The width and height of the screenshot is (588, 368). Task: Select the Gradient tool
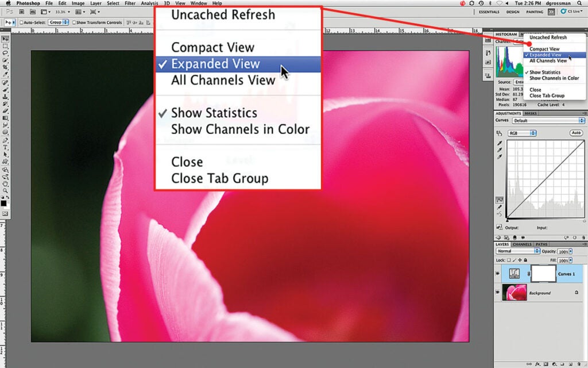click(x=5, y=118)
